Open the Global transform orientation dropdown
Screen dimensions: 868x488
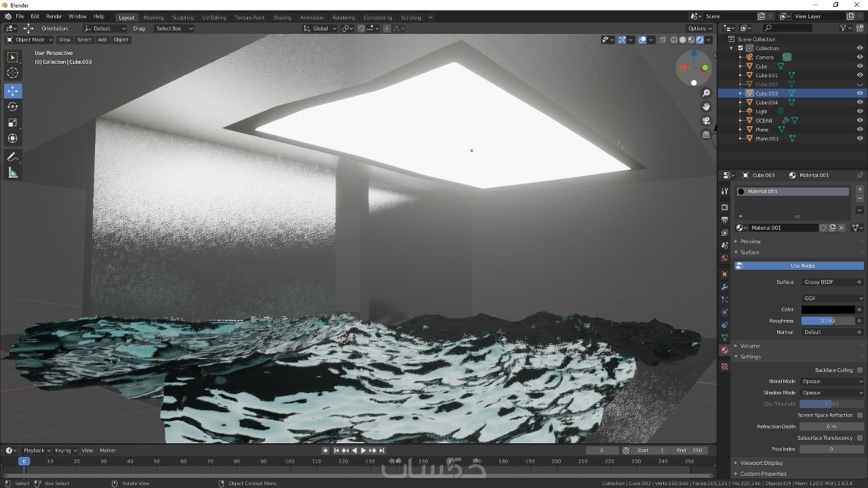point(319,28)
